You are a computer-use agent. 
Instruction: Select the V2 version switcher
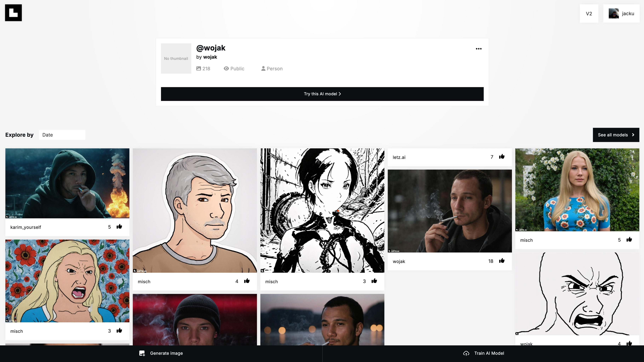coord(589,13)
